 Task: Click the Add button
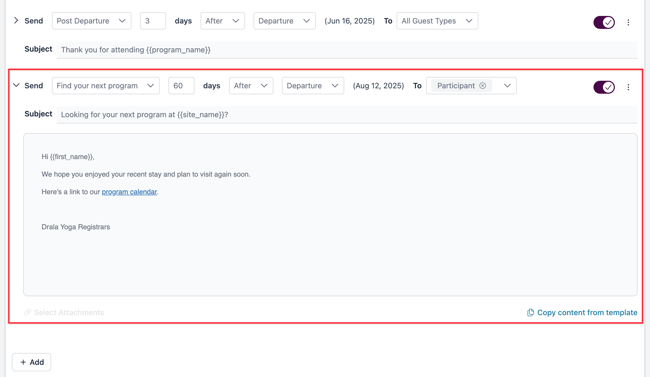(x=32, y=362)
